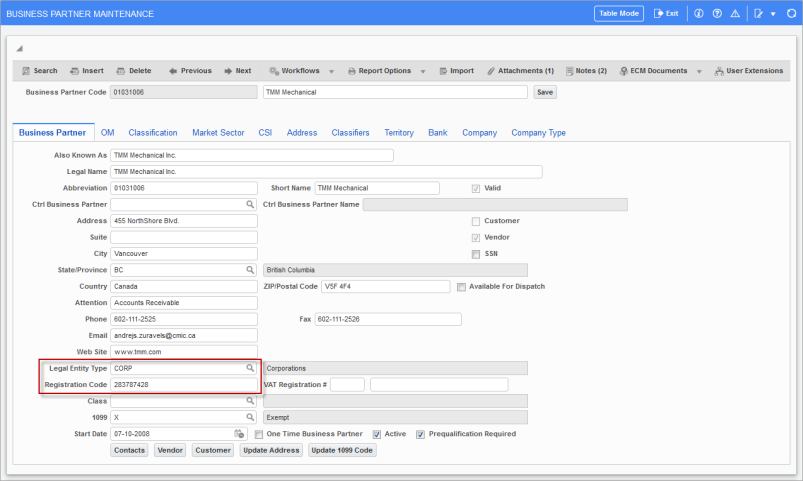
Task: Expand the ECM Documents dropdown arrow
Action: pyautogui.click(x=699, y=72)
